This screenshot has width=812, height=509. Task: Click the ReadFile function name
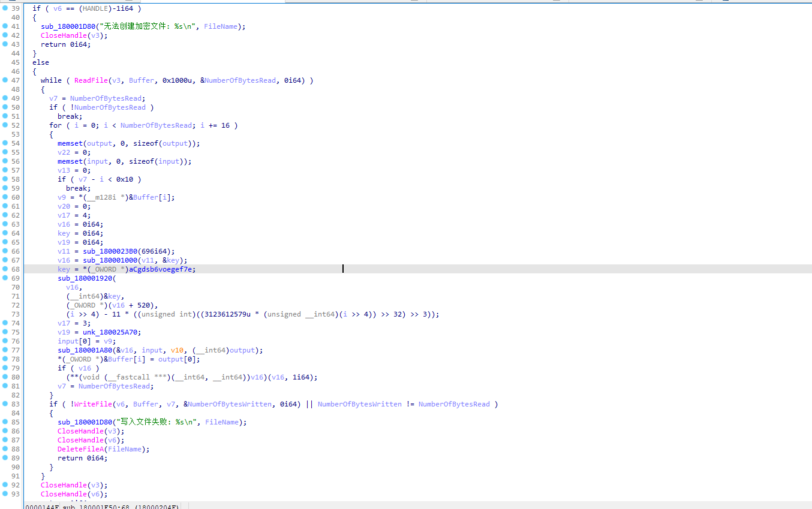point(91,80)
